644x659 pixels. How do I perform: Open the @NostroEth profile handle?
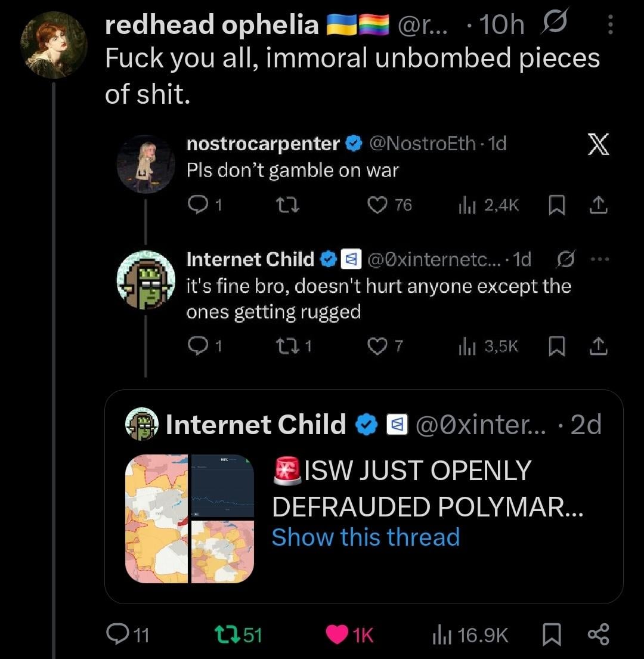coord(423,143)
